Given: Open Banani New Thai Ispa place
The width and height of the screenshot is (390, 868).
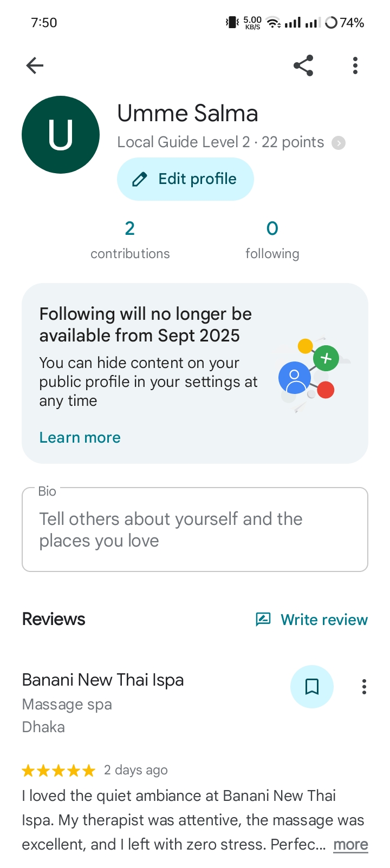Looking at the screenshot, I should [x=103, y=680].
